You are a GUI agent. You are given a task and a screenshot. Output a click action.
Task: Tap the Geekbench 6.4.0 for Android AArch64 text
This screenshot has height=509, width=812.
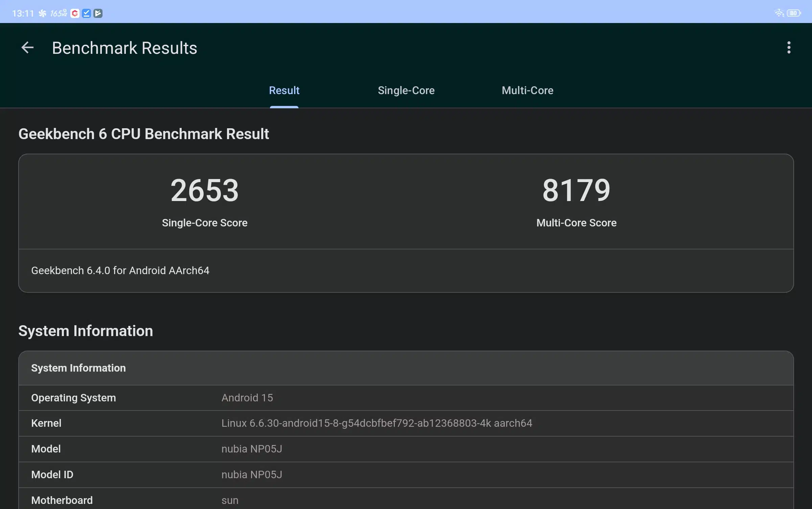coord(120,270)
